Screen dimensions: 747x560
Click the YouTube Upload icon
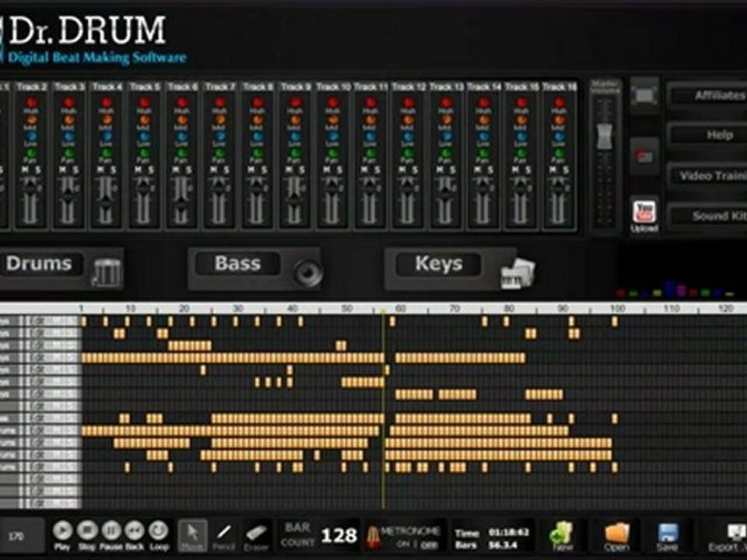(x=644, y=215)
